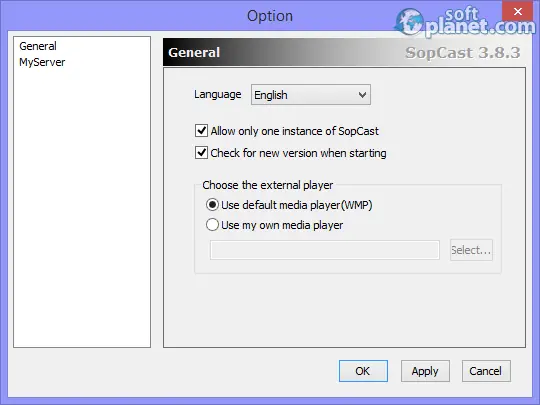This screenshot has height=405, width=540.
Task: Open the Language dropdown showing English
Action: 311,95
